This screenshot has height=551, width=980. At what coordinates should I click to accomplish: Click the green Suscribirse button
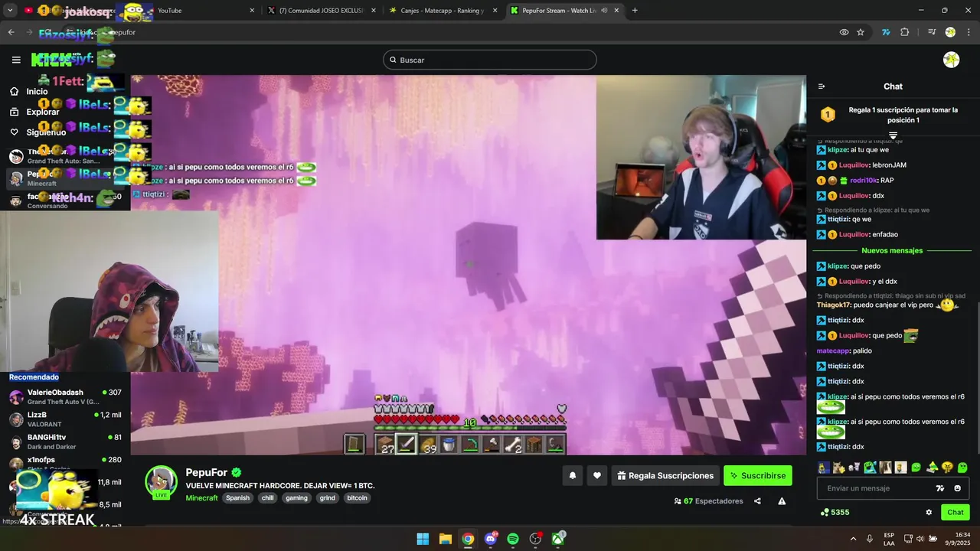click(x=758, y=475)
